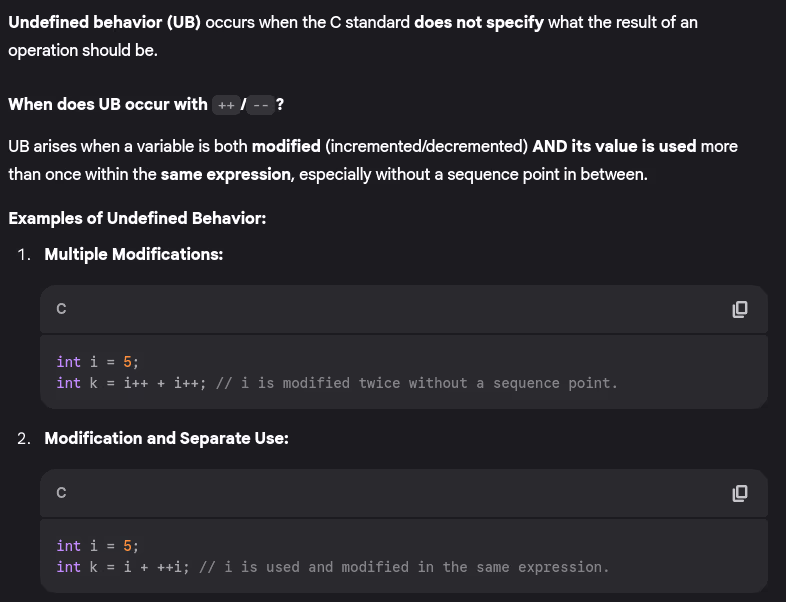Copy the Modification and Separate Use code

tap(740, 493)
